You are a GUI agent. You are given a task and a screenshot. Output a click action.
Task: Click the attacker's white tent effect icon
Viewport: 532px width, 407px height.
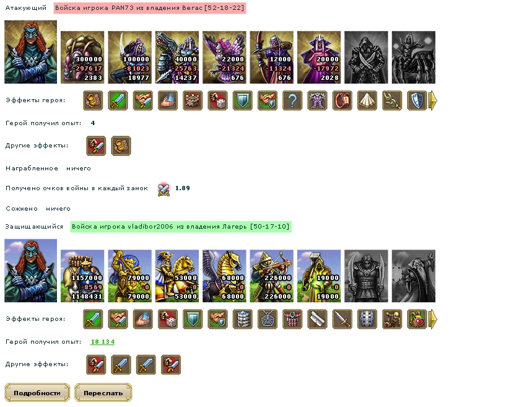click(367, 100)
